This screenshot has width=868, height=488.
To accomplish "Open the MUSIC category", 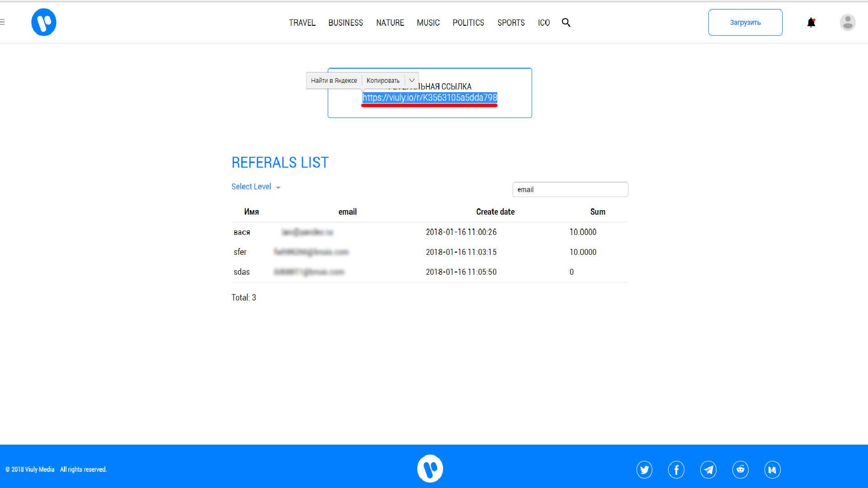I will pyautogui.click(x=428, y=23).
